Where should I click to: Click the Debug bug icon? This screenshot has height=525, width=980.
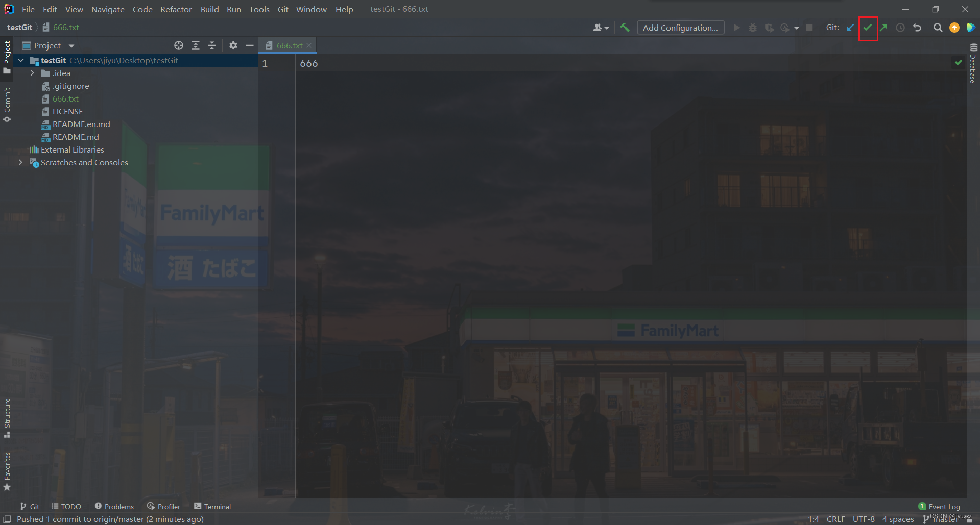[x=753, y=28]
